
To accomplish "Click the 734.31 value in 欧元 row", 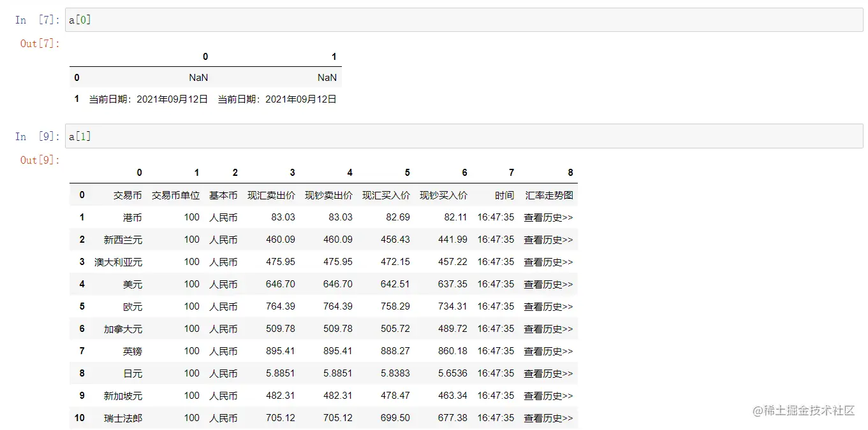I will [453, 306].
